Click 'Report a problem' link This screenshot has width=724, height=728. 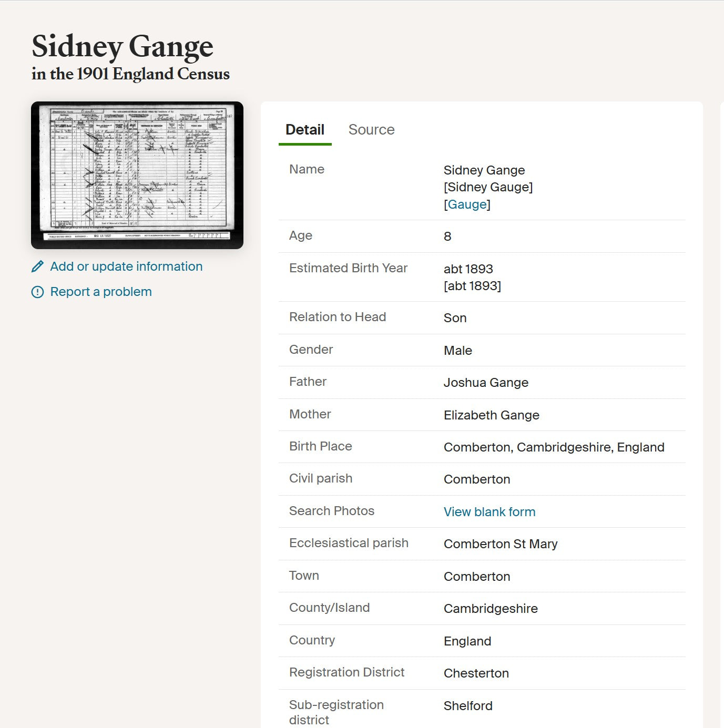click(x=101, y=292)
